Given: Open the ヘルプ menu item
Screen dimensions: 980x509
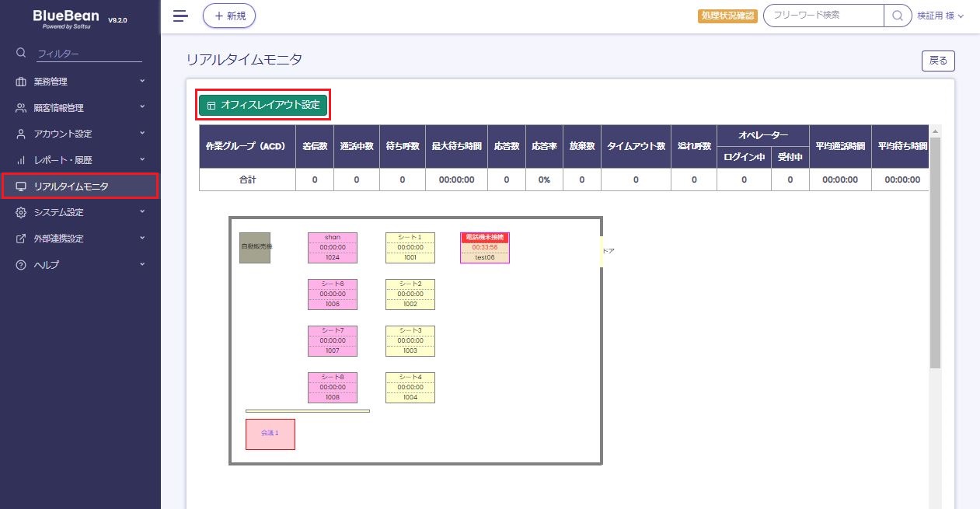Looking at the screenshot, I should 47,265.
